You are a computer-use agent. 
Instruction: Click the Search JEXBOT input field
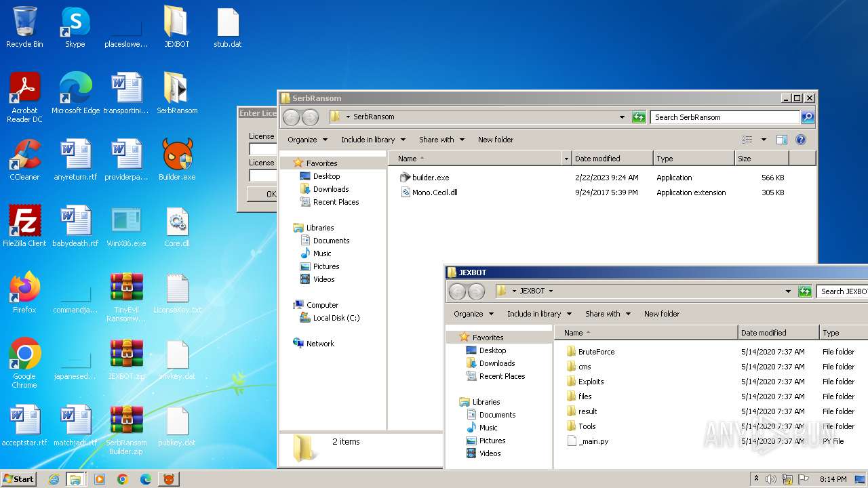pyautogui.click(x=842, y=291)
